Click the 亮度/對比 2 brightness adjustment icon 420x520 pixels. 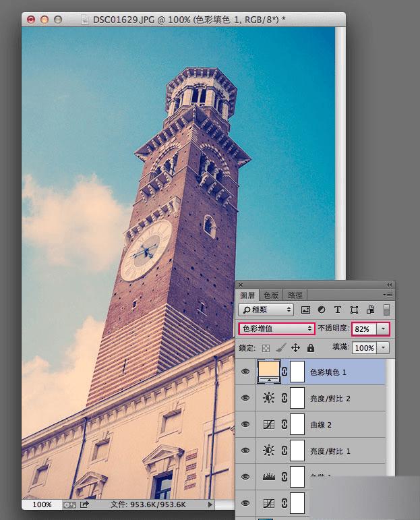tap(268, 398)
